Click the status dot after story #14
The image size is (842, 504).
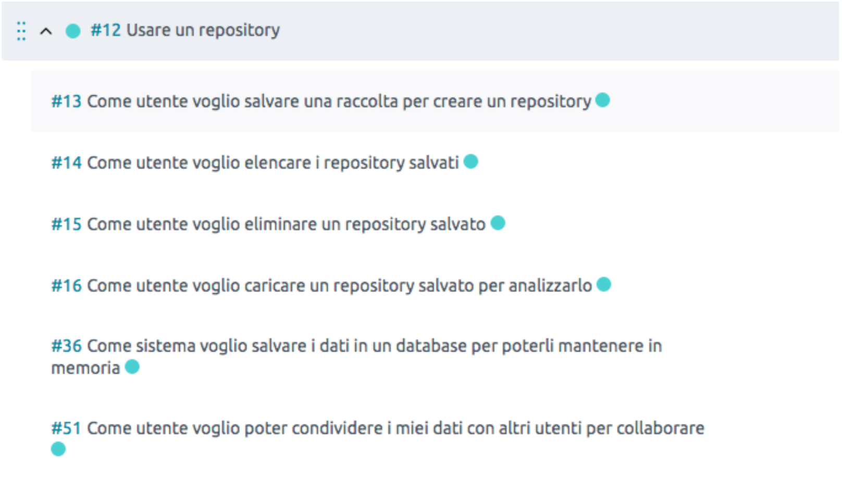pyautogui.click(x=471, y=161)
